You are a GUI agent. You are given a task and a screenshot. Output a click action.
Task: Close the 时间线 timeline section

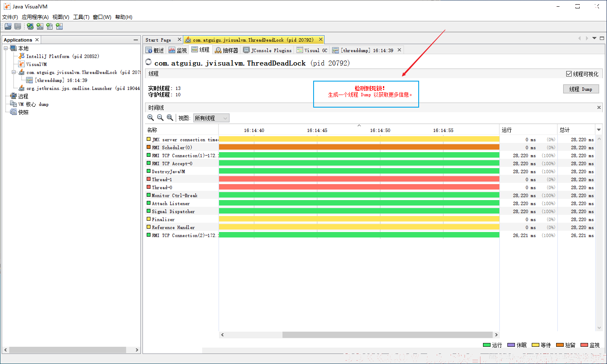pyautogui.click(x=599, y=108)
